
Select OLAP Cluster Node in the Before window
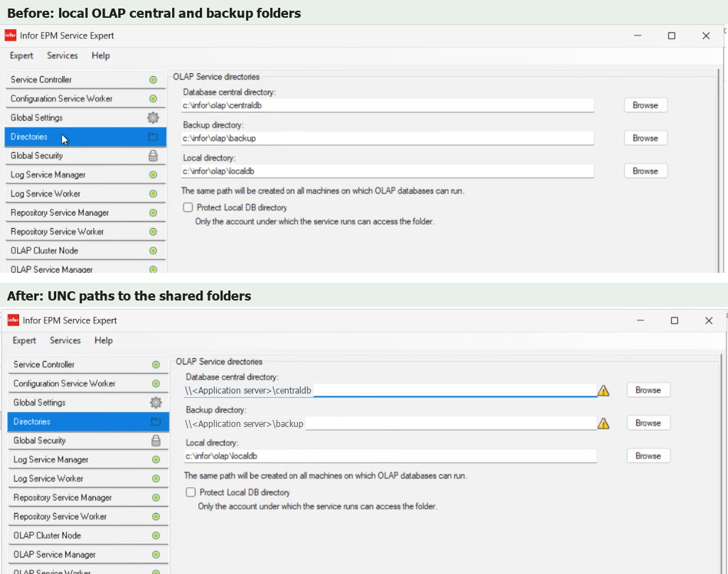(85, 251)
